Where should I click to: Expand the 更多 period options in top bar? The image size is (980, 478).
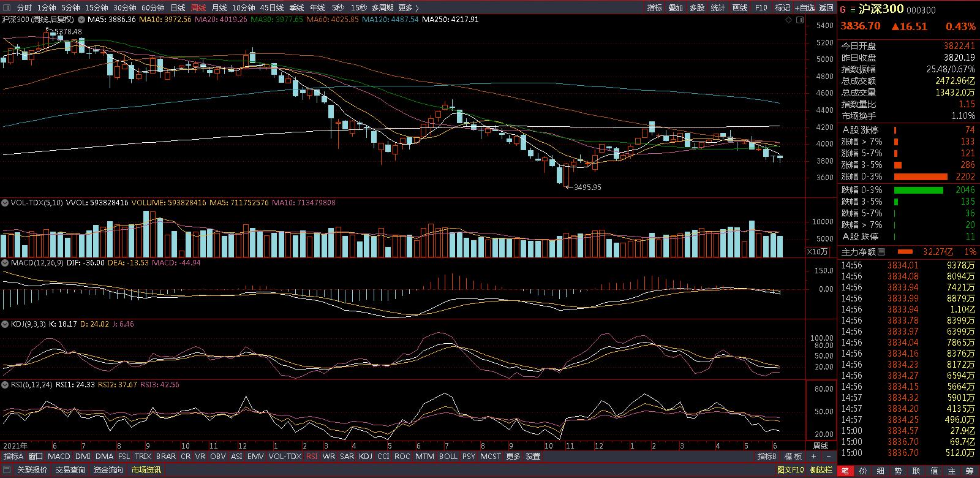coord(409,8)
